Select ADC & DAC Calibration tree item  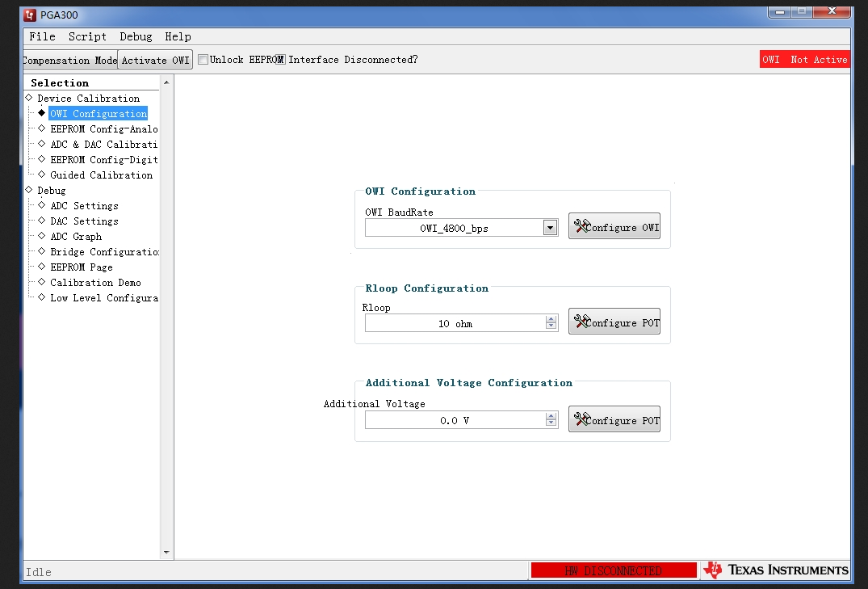pos(103,145)
